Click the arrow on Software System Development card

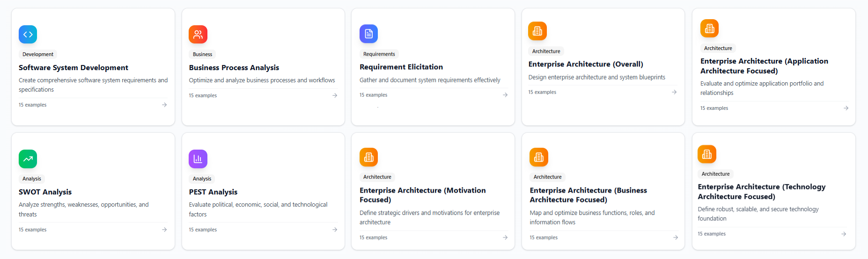[x=164, y=105]
